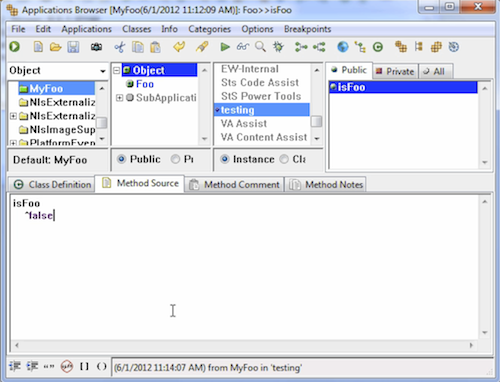
Task: Select the Foo class in class tree
Action: point(145,84)
